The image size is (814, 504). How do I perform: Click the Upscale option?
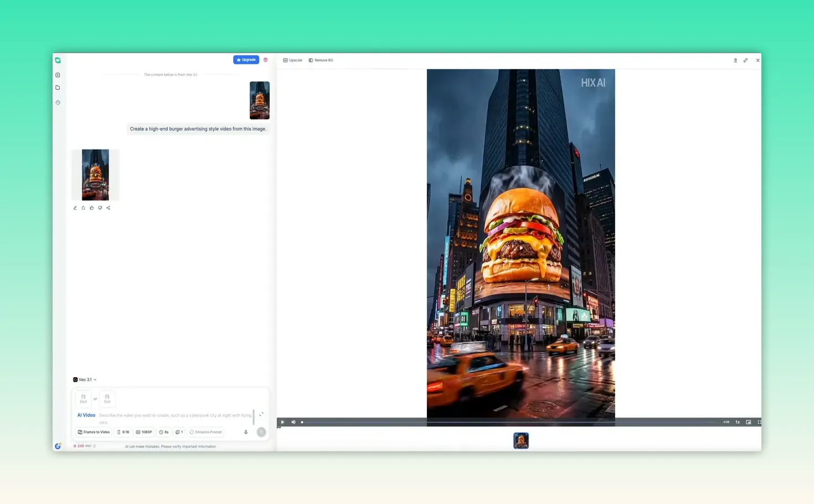(292, 60)
